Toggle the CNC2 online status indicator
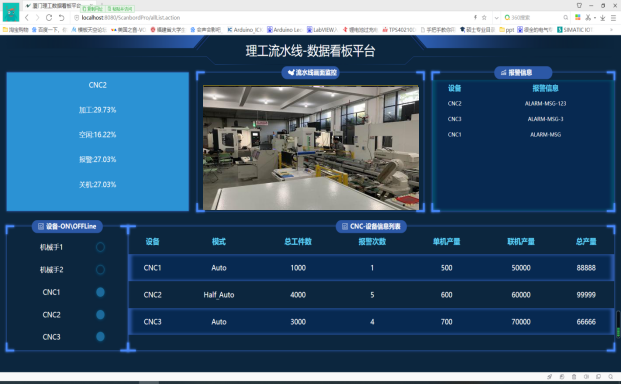 coord(100,314)
